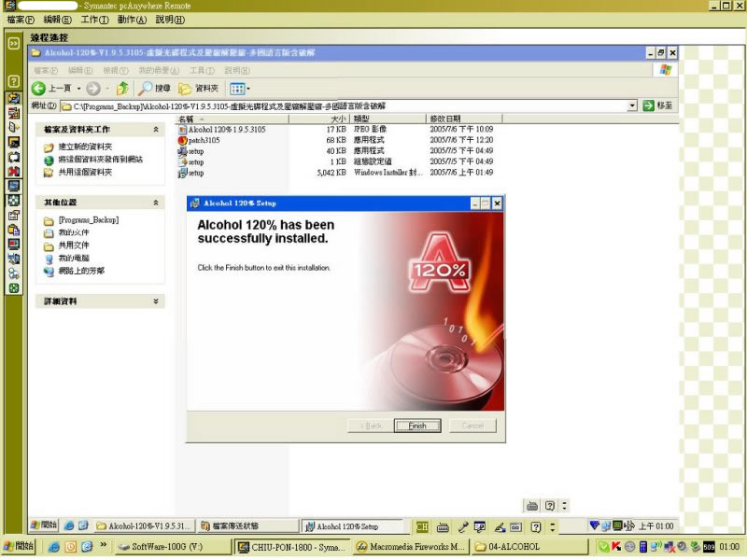Image resolution: width=747 pixels, height=560 pixels.
Task: Open 我的文件 from the other places list
Action: [74, 232]
